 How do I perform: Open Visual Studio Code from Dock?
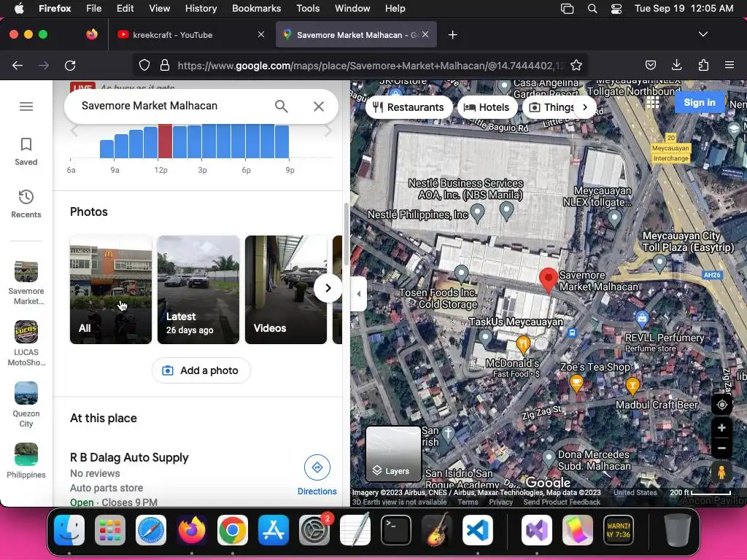pyautogui.click(x=477, y=530)
